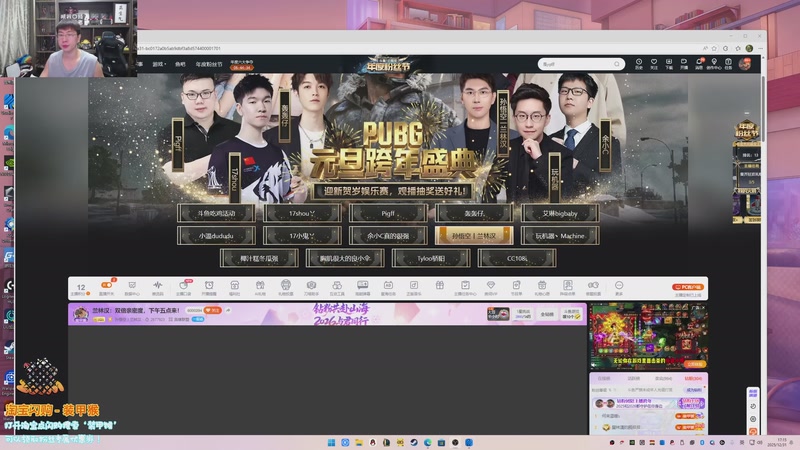Viewport: 800px width, 450px height.
Task: Open the alarm clock reminder toolbar icon
Action: point(209,288)
